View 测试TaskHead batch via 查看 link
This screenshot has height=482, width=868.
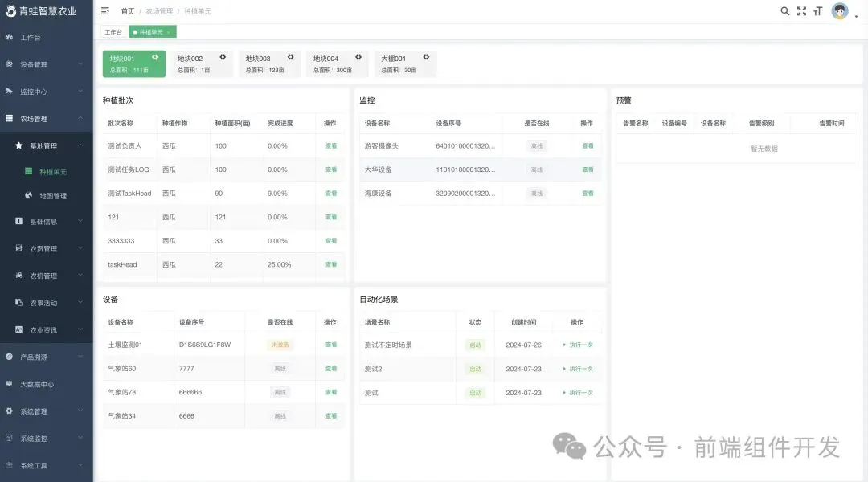tap(331, 193)
